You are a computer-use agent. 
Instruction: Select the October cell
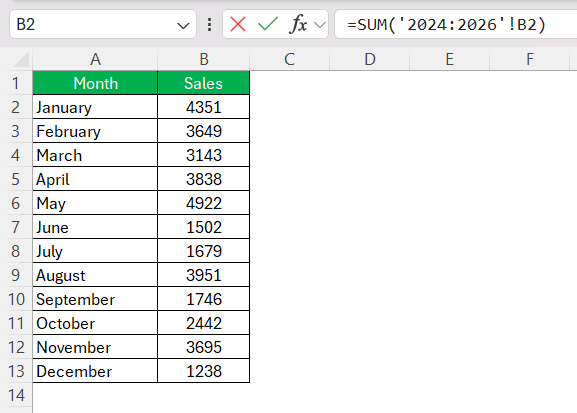tap(95, 323)
